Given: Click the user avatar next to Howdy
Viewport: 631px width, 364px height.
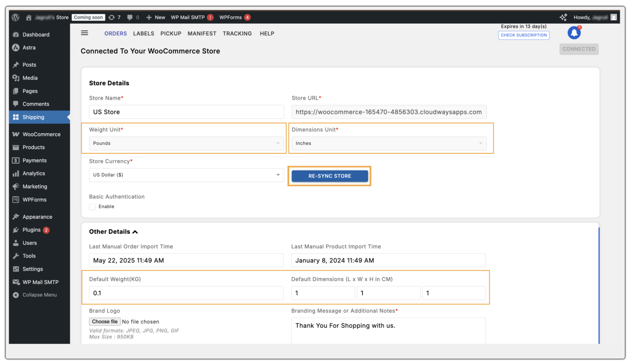Looking at the screenshot, I should pyautogui.click(x=614, y=17).
